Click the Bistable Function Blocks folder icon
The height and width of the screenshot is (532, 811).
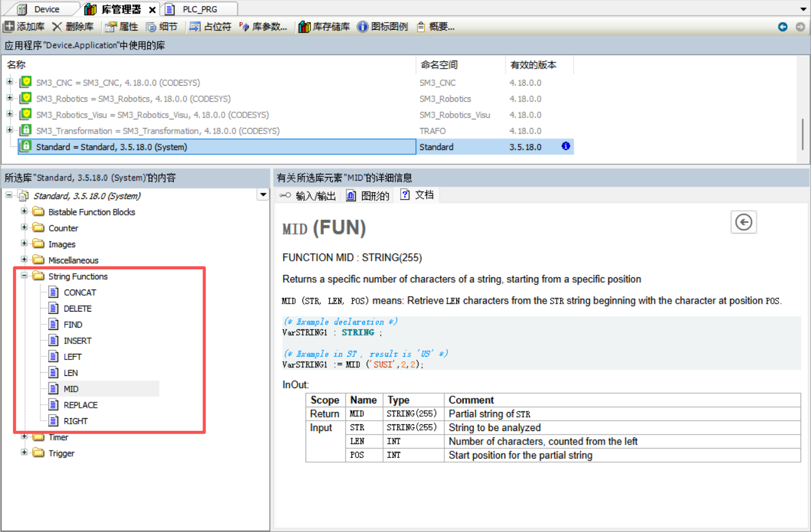pyautogui.click(x=39, y=212)
